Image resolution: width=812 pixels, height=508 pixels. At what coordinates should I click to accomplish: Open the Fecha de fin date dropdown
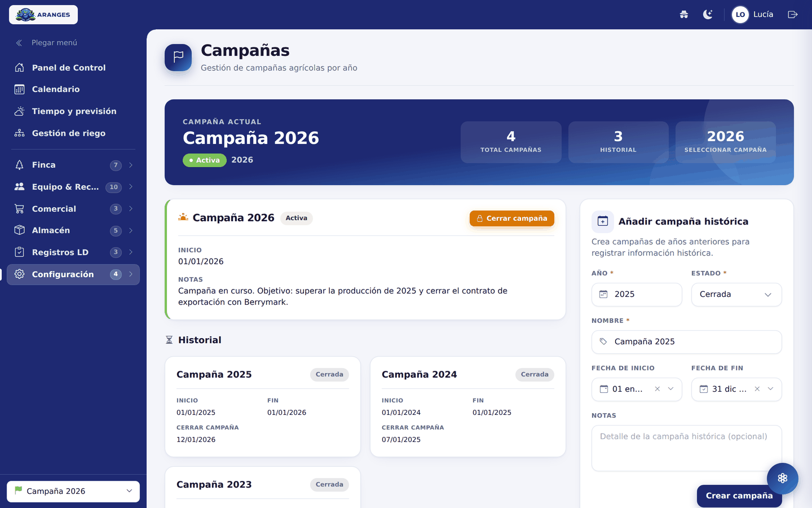[771, 389]
